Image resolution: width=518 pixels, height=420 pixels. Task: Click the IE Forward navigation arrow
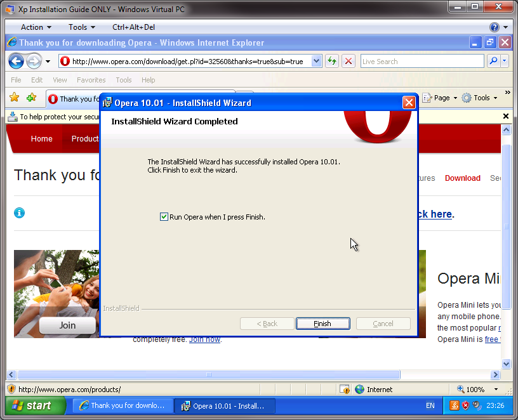[x=34, y=61]
